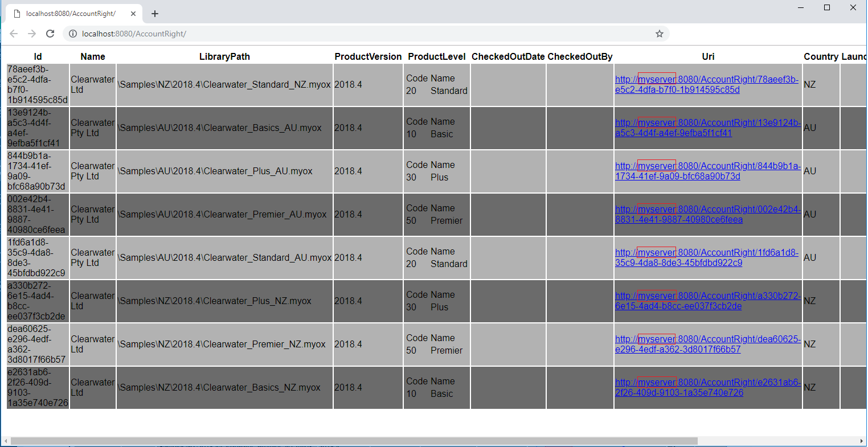Open the Clearwater_Basics_AU Uri link
Screen dimensions: 868x447
(708, 128)
